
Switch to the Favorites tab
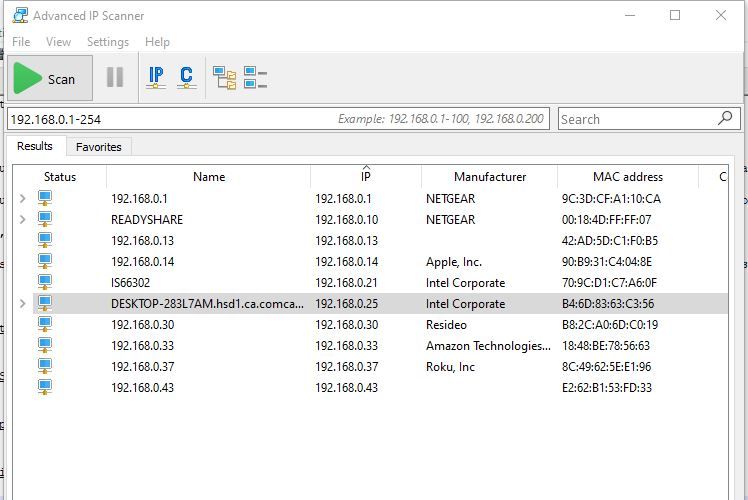[99, 147]
